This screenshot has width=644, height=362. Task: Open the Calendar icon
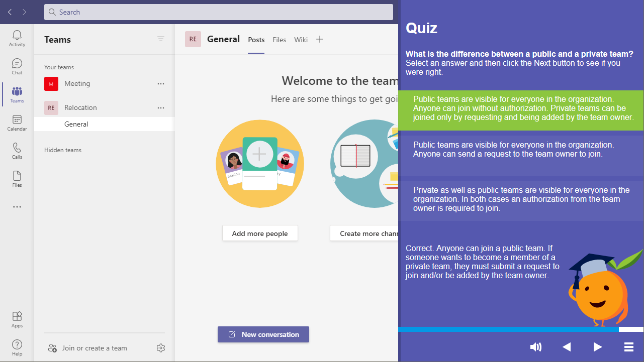17,123
